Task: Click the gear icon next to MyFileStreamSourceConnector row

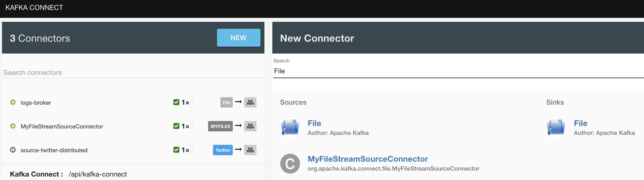Action: coord(13,126)
